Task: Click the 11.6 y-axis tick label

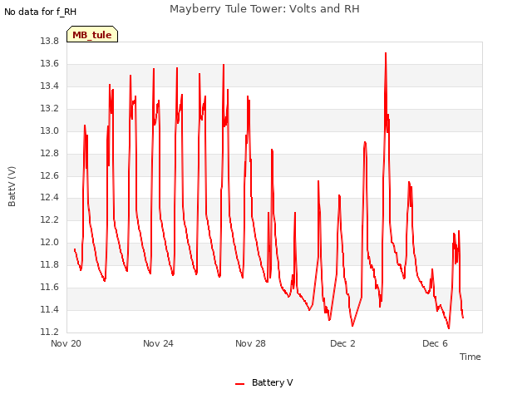Action: tap(50, 287)
